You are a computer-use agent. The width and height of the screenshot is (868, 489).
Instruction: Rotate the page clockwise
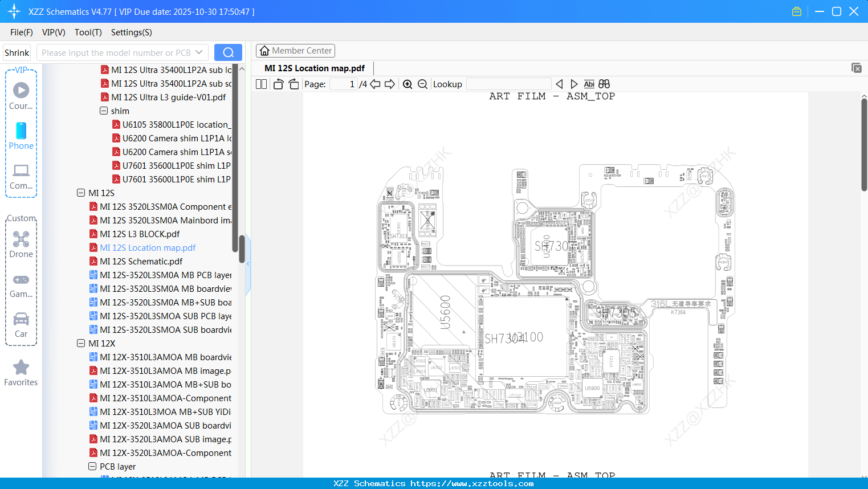(x=294, y=84)
